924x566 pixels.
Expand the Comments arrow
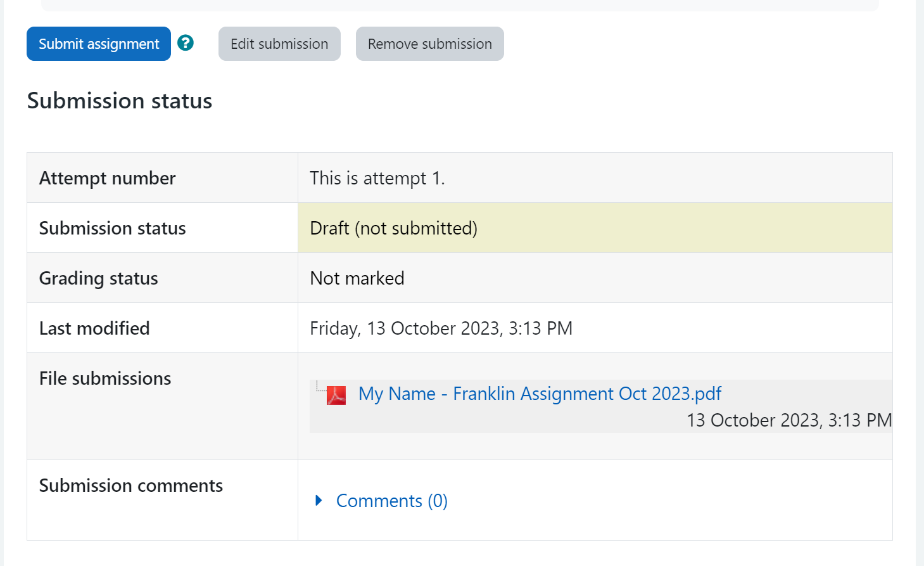click(x=319, y=501)
